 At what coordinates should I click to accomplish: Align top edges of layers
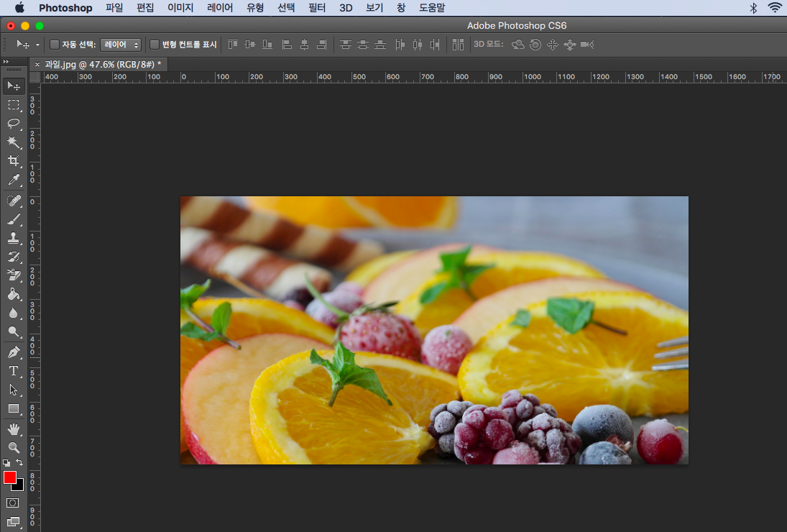tap(232, 45)
